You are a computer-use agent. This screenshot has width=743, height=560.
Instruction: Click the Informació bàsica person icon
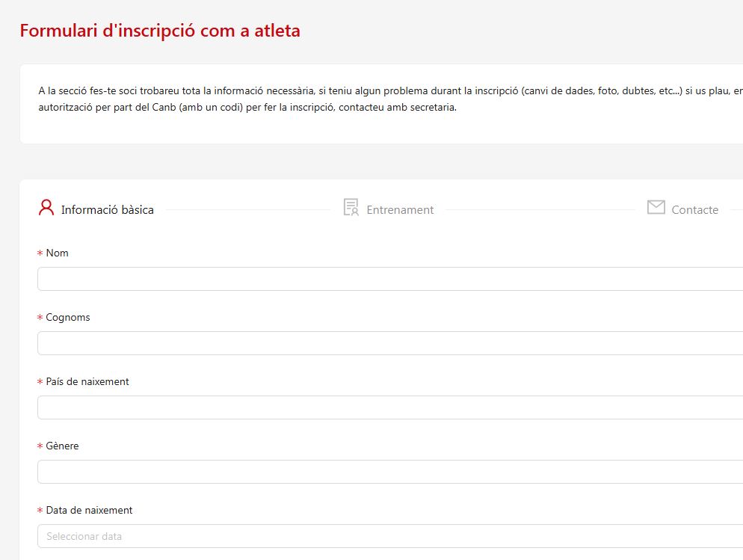click(46, 208)
